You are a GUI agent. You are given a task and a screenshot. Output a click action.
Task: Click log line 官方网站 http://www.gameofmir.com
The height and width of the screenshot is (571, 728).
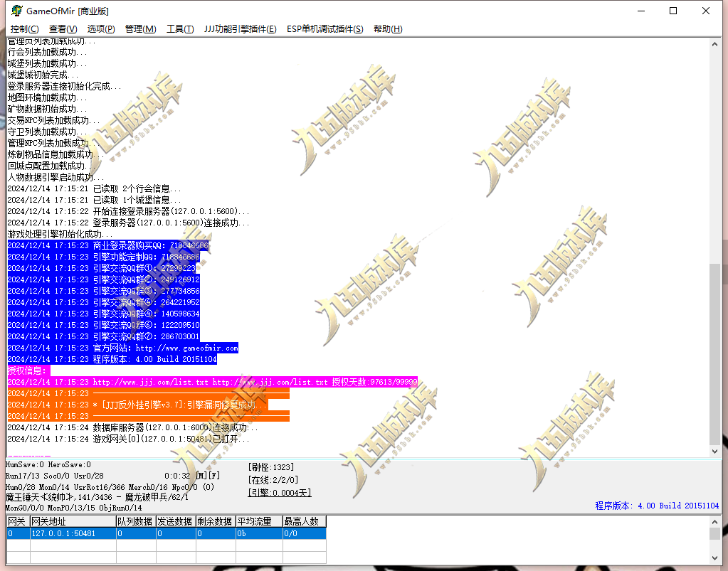click(122, 348)
